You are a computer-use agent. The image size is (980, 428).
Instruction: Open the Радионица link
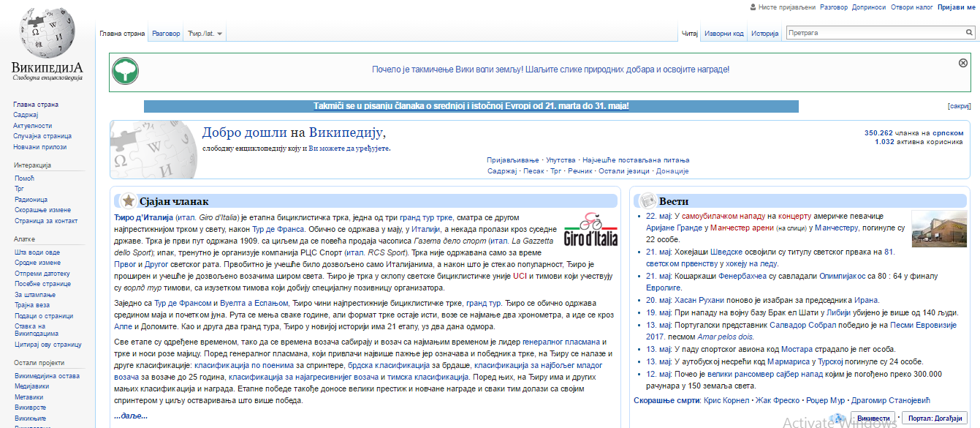[31, 199]
